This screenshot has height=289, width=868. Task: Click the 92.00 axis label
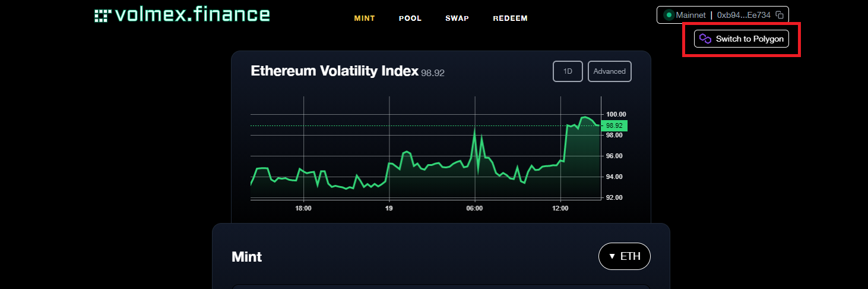(614, 197)
